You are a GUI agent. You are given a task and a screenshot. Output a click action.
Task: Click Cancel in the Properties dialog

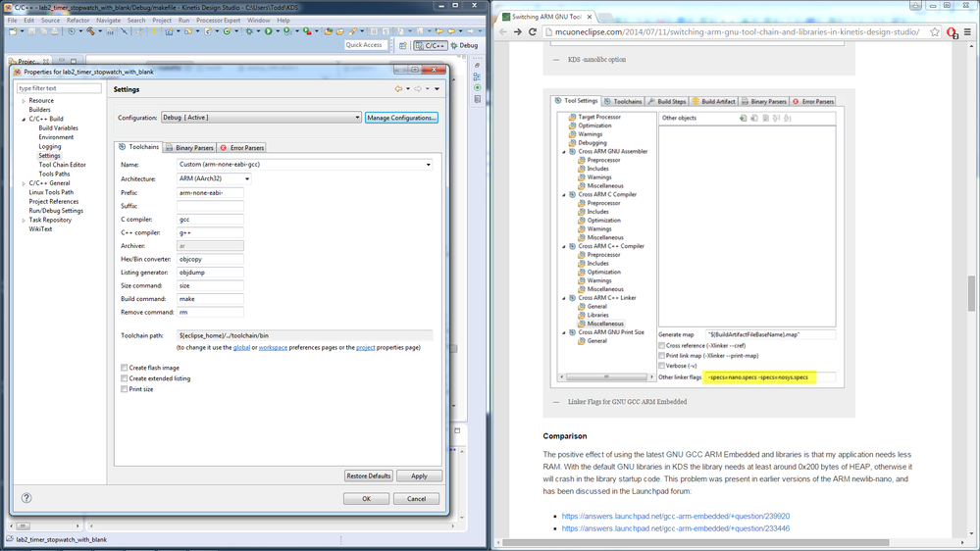pos(416,498)
